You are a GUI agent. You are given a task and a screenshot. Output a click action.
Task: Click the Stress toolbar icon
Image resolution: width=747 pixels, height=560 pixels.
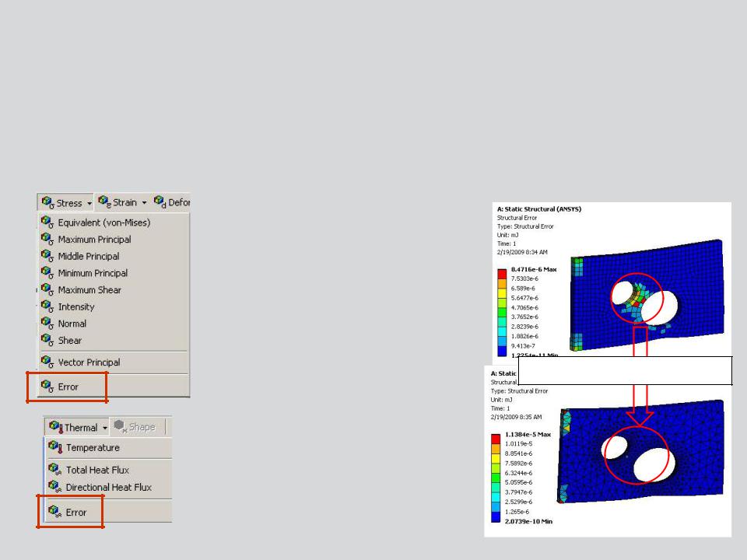click(x=47, y=202)
